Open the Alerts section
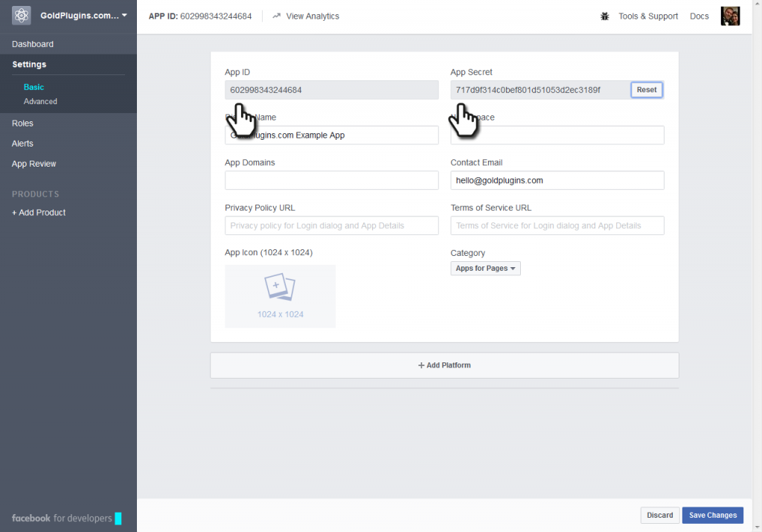 pos(22,144)
